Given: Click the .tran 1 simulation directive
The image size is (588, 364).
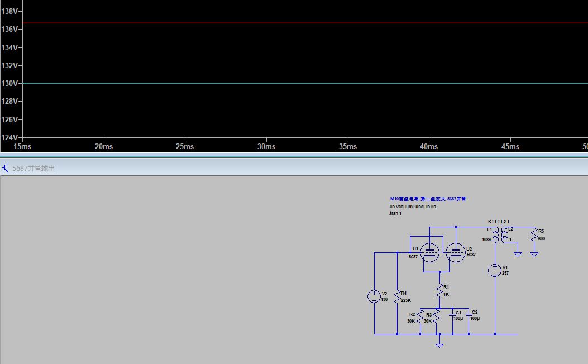Looking at the screenshot, I should [395, 213].
